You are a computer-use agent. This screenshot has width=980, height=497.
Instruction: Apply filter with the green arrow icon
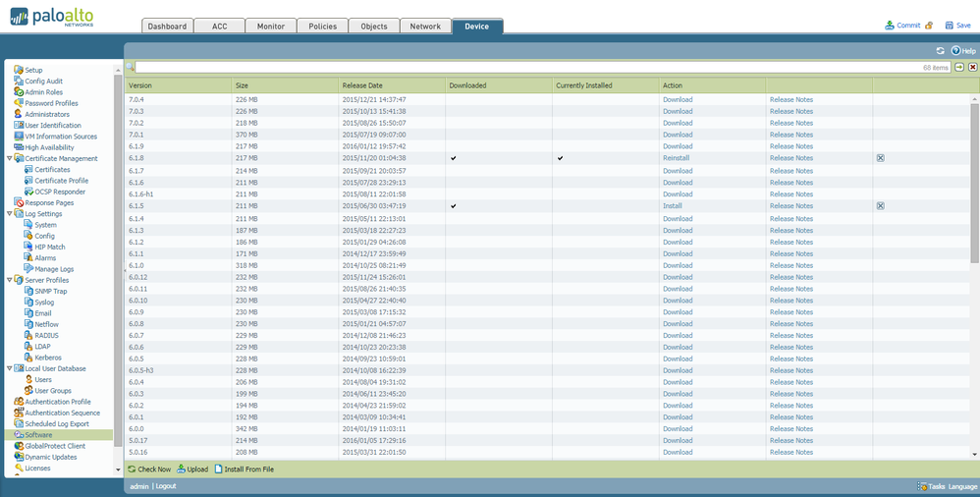pos(959,68)
